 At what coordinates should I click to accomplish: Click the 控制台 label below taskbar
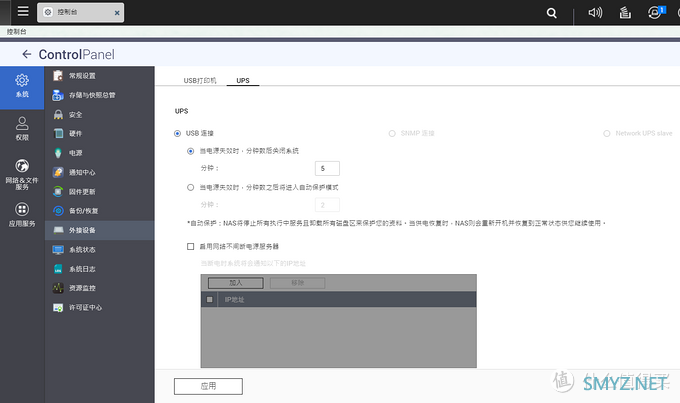(16, 32)
